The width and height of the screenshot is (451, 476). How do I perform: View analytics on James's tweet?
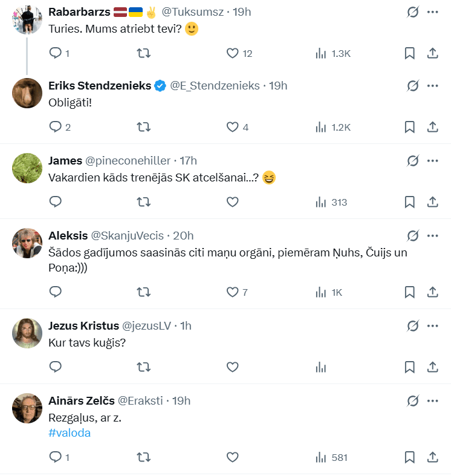321,202
